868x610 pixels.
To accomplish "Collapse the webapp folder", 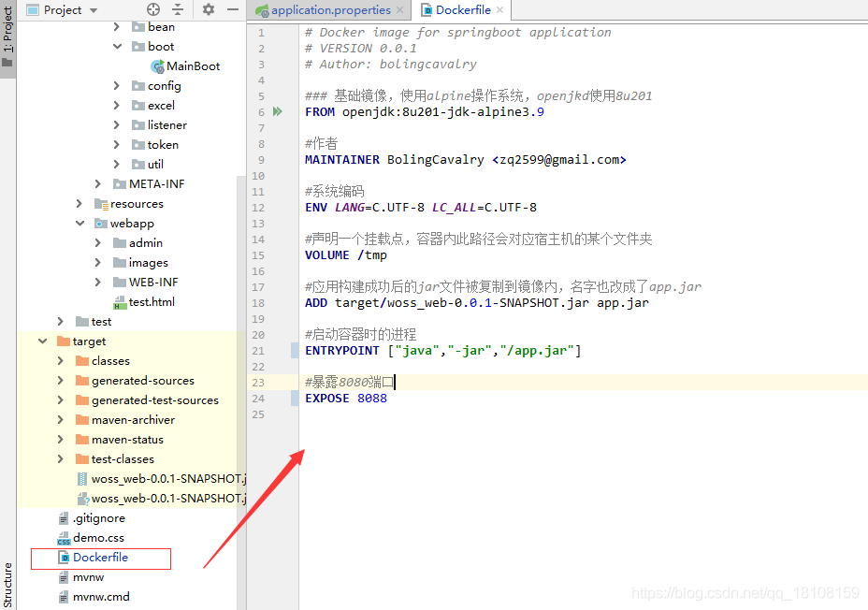I will (x=80, y=223).
